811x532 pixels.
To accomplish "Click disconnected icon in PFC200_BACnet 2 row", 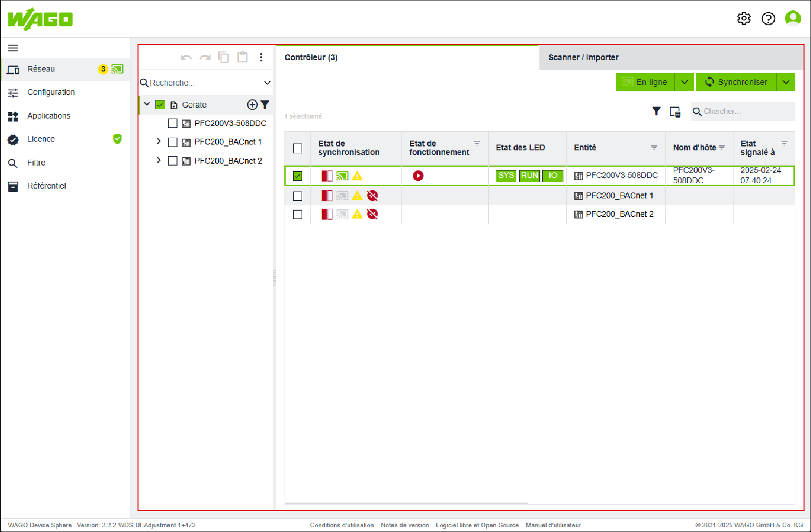I will 372,214.
